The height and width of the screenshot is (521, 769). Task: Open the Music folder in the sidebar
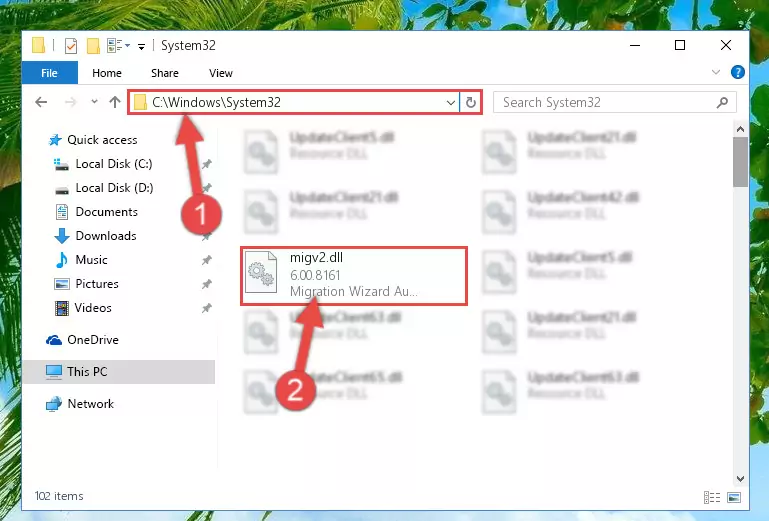pos(91,260)
